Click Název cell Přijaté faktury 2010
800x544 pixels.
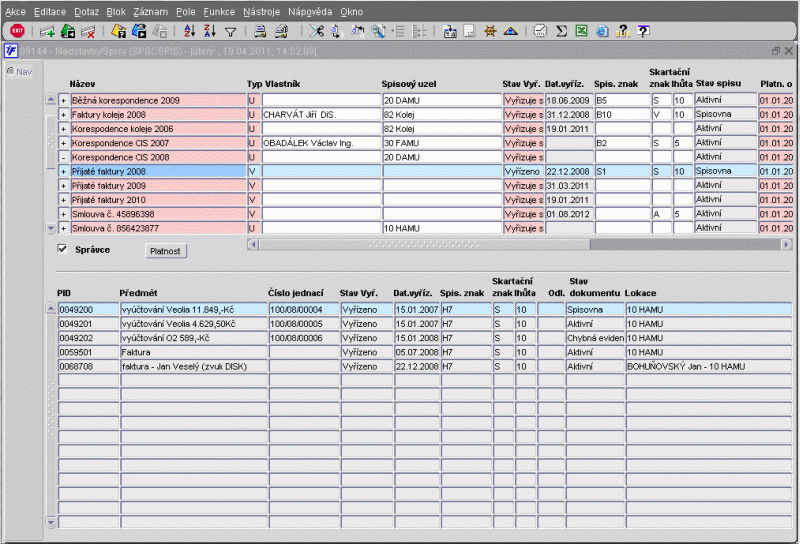[158, 200]
